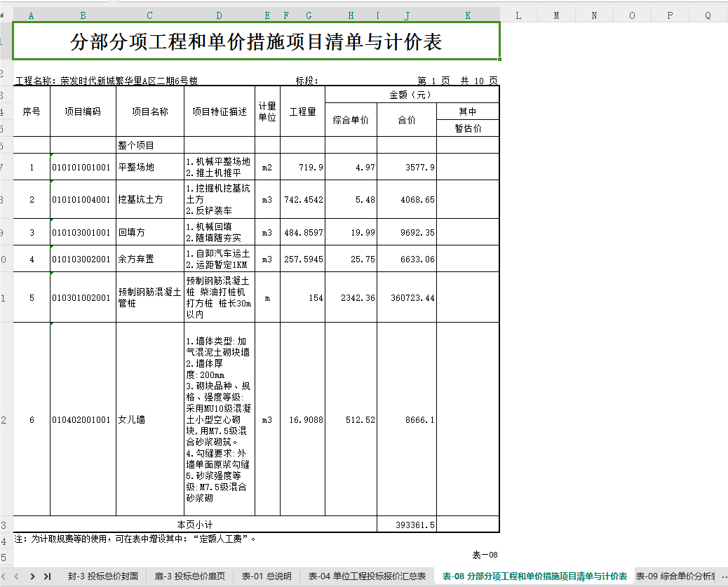
Task: Click the 余方弃置 item name cell
Action: click(x=150, y=259)
